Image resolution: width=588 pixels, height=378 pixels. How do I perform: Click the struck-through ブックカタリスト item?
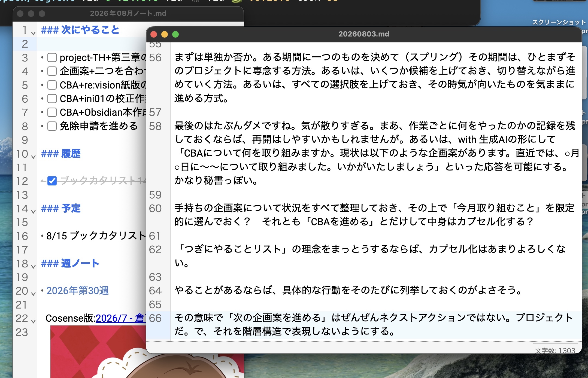point(103,181)
